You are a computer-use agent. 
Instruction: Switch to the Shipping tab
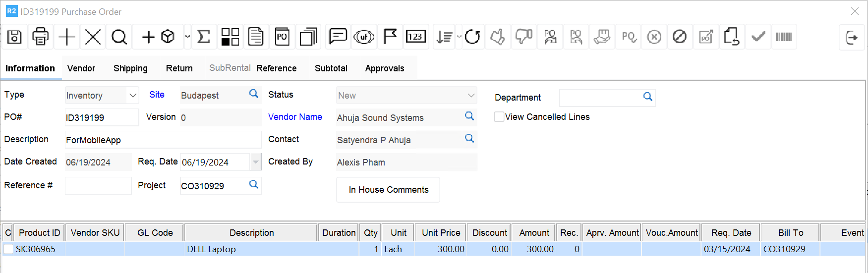[x=130, y=68]
